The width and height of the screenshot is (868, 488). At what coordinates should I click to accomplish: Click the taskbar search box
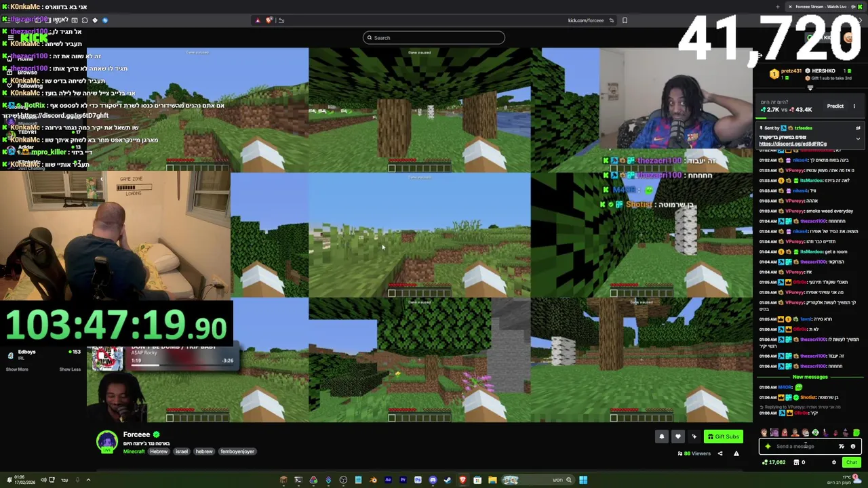(538, 480)
